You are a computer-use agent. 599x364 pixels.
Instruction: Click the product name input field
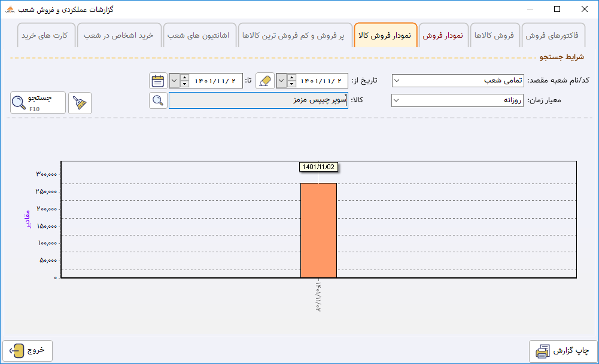pos(259,100)
